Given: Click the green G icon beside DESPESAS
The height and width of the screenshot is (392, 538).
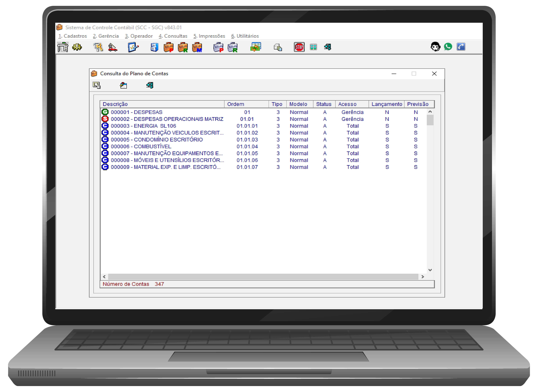Looking at the screenshot, I should tap(105, 112).
